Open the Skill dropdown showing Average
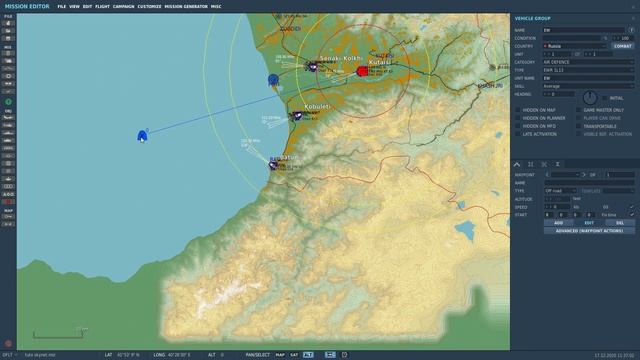The height and width of the screenshot is (360, 640). tap(588, 86)
